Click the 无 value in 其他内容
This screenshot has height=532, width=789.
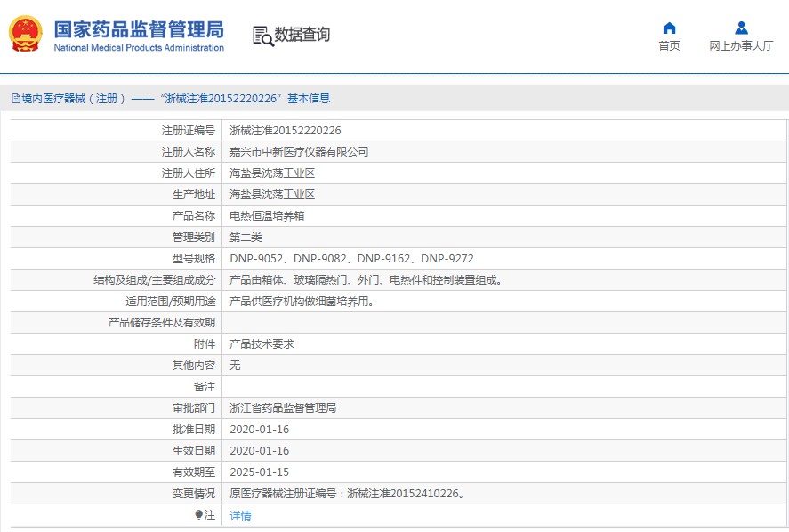tap(235, 366)
